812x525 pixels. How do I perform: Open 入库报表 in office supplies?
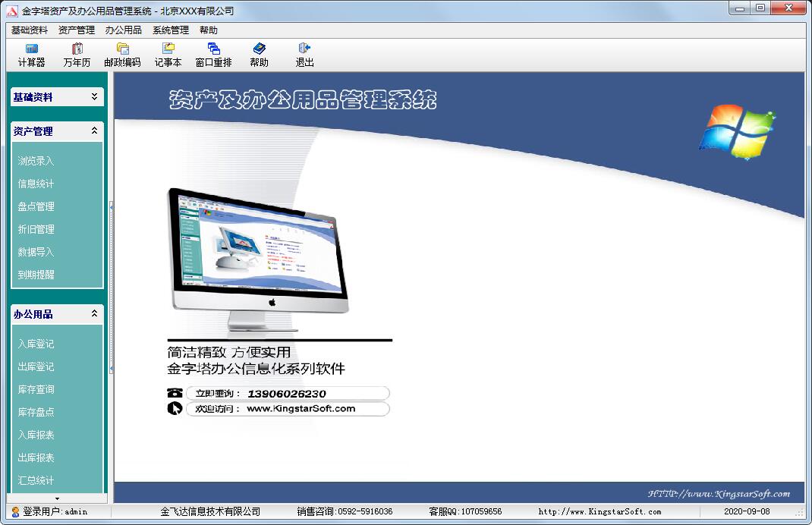[x=36, y=435]
